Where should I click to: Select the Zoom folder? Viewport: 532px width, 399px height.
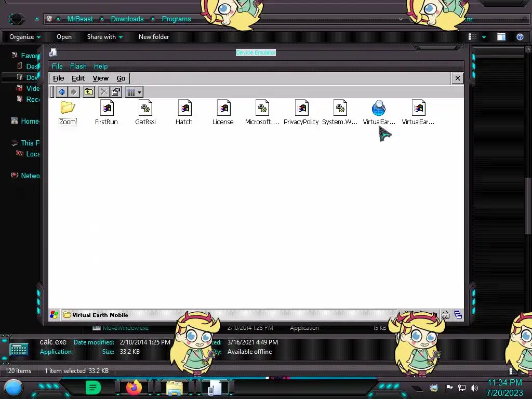(68, 113)
